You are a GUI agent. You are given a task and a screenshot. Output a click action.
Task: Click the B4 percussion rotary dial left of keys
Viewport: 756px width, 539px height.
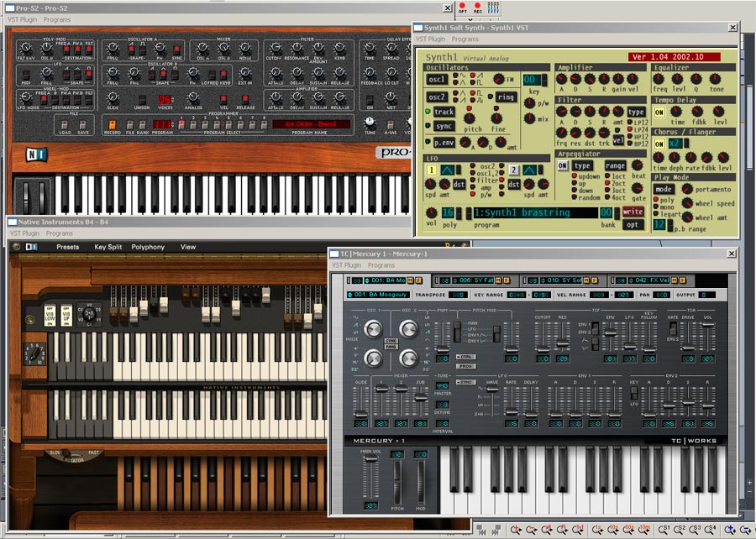pos(35,354)
